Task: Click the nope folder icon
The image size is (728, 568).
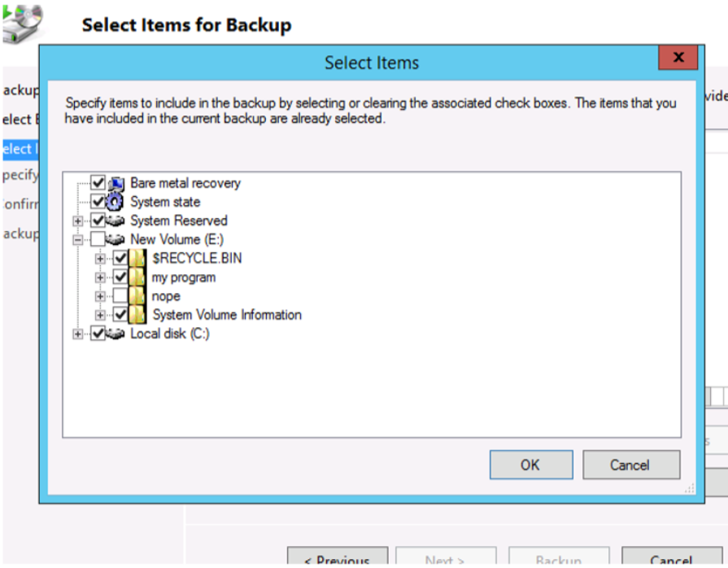Action: coord(138,295)
